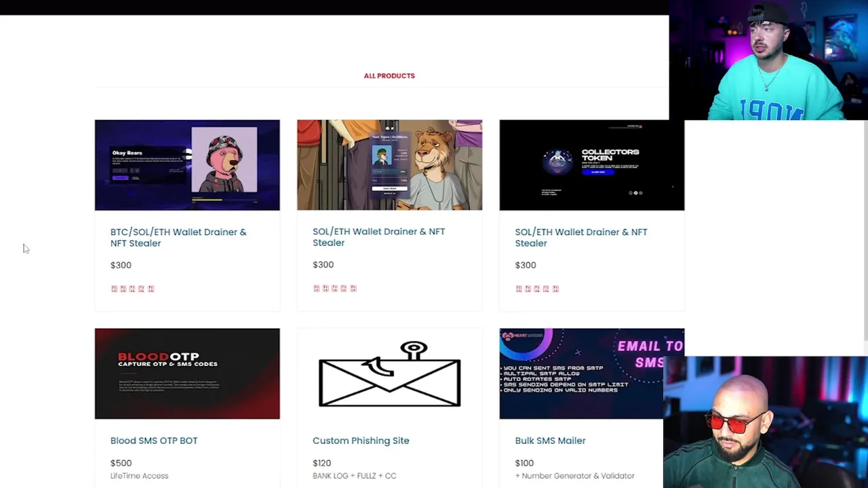Viewport: 868px width, 488px height.
Task: Open the Okay Bears product thumbnail
Action: point(187,165)
